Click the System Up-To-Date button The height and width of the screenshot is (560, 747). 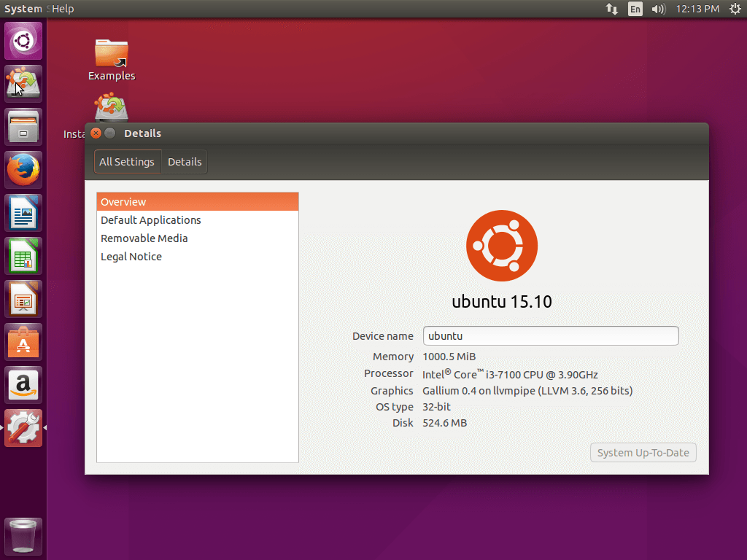(643, 452)
